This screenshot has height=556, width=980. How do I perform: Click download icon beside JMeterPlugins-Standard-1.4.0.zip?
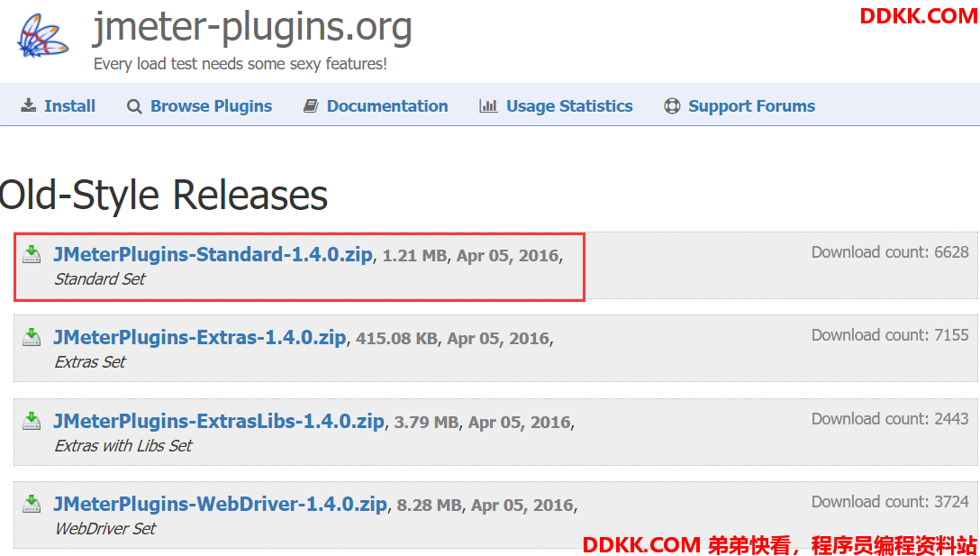[x=32, y=254]
